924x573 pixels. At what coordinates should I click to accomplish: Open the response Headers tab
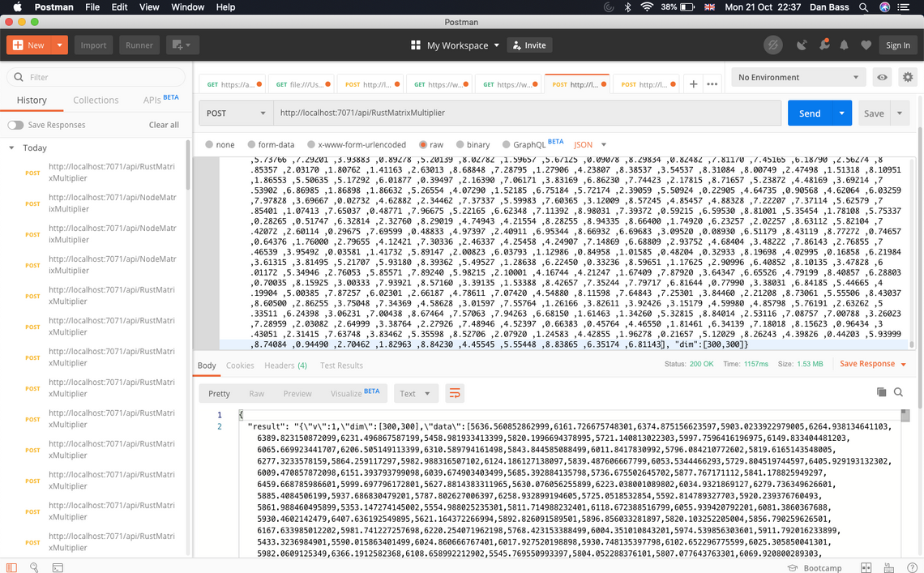pyautogui.click(x=285, y=366)
